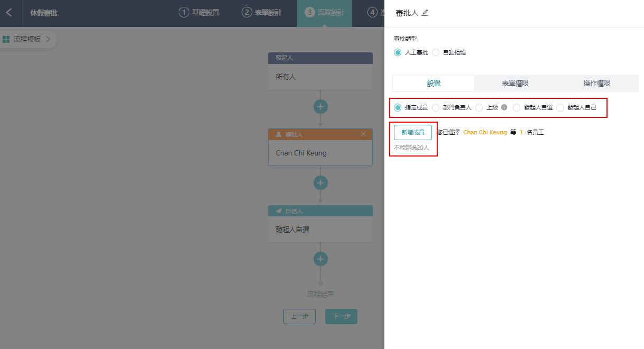This screenshot has height=349, width=644.
Task: Choose the 發起人自己 radio option
Action: coord(560,107)
